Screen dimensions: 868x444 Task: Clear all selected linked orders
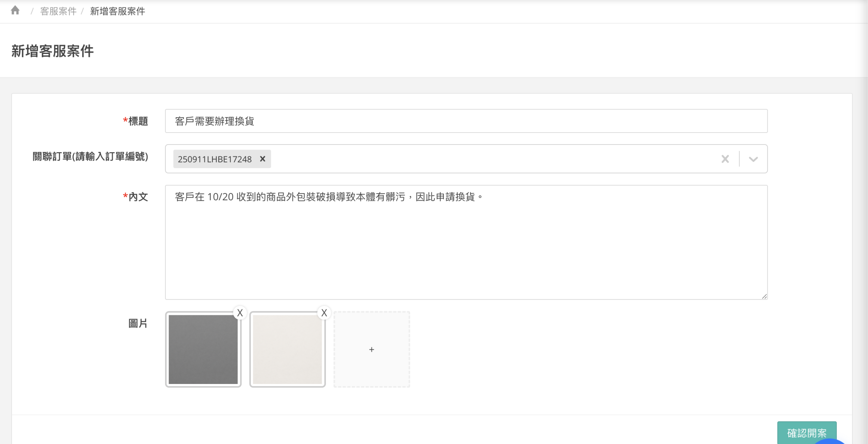click(725, 159)
